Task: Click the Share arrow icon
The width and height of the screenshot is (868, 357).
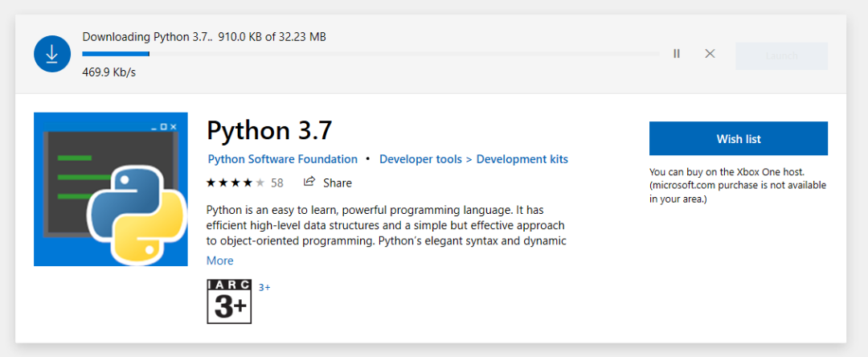Action: tap(309, 182)
